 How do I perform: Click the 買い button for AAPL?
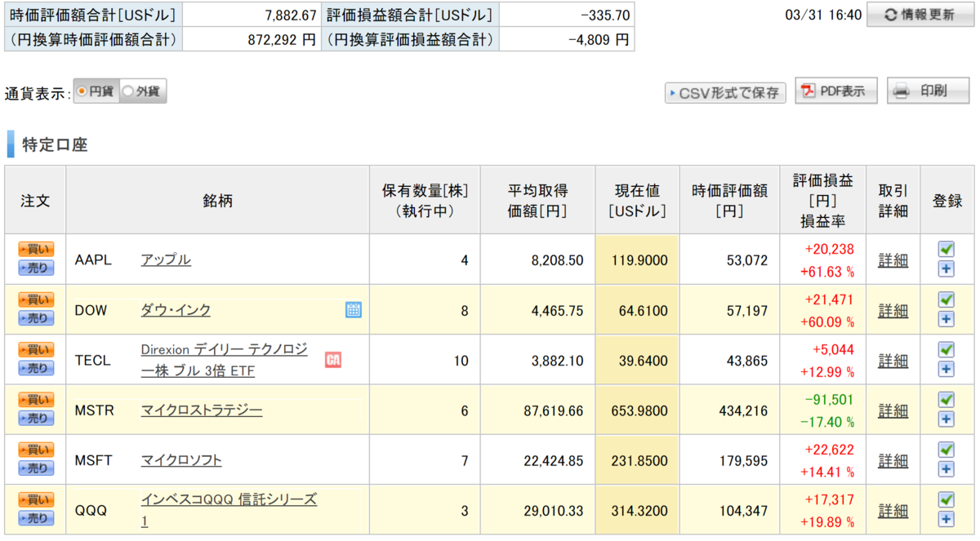click(36, 250)
